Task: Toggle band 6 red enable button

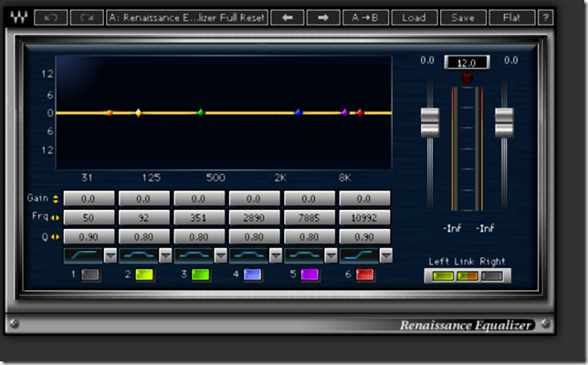Action: click(x=364, y=275)
